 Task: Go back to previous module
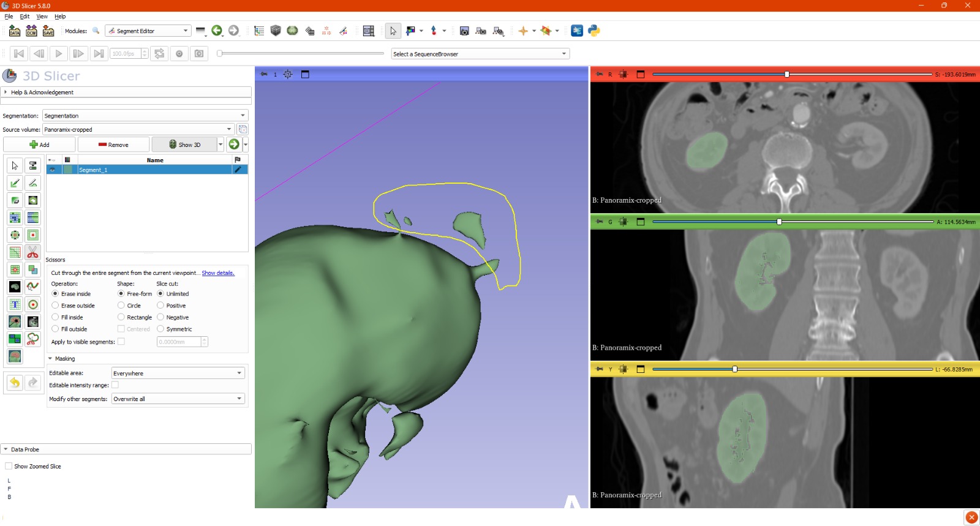pos(217,31)
